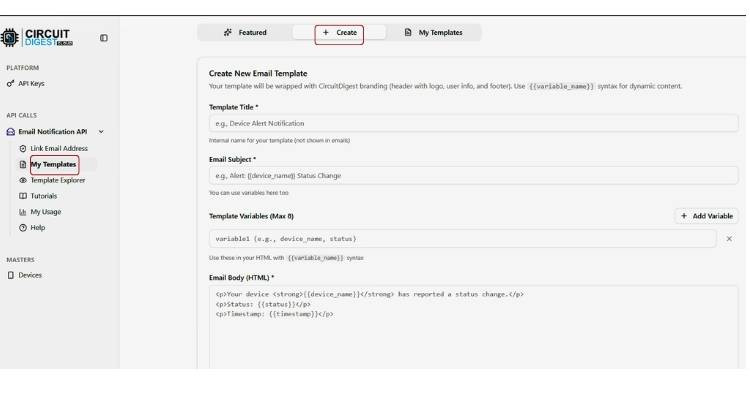
Task: Click the sidebar My Templates document icon
Action: 22,164
